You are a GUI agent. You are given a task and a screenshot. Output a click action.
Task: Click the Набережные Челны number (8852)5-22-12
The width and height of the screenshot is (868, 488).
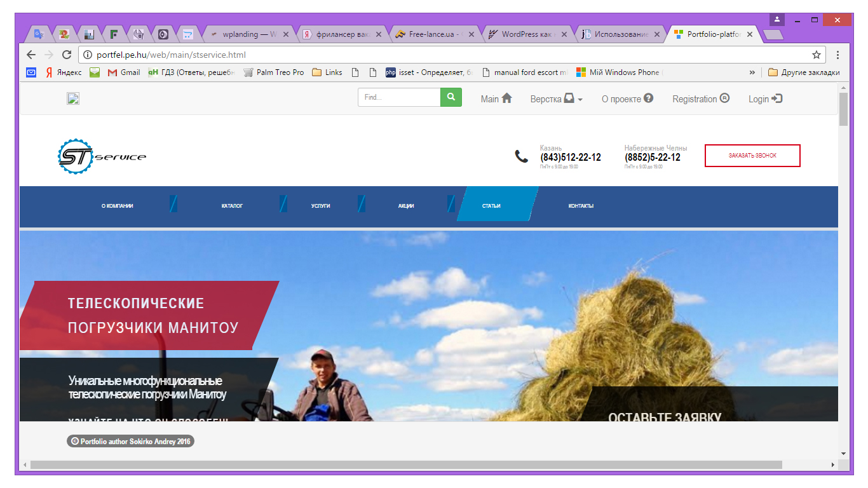(653, 158)
